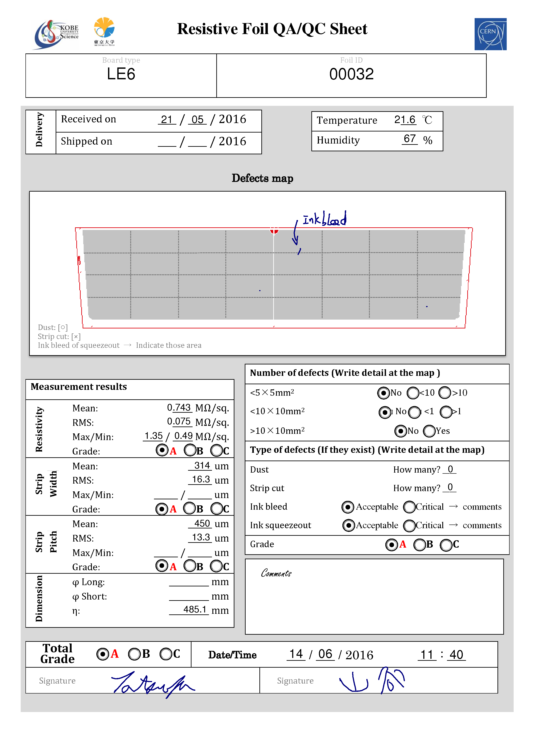Choose No for <5×5mm² defects

tap(383, 392)
